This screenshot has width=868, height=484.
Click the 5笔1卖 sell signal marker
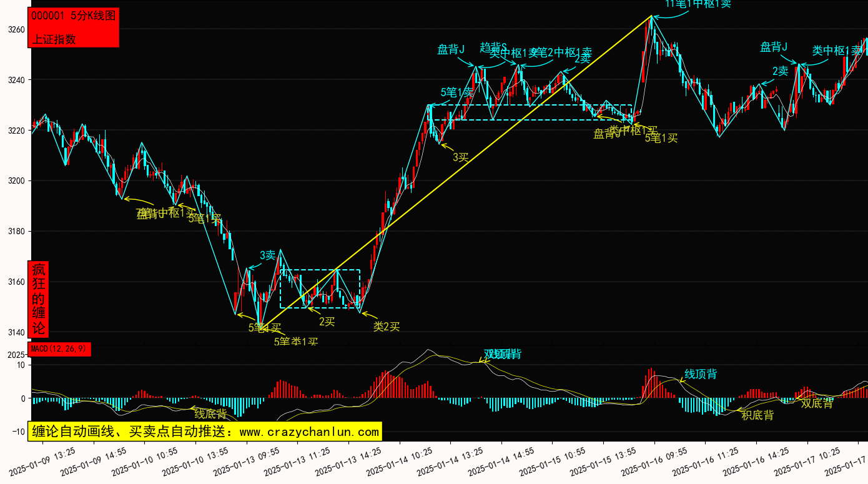click(x=456, y=92)
